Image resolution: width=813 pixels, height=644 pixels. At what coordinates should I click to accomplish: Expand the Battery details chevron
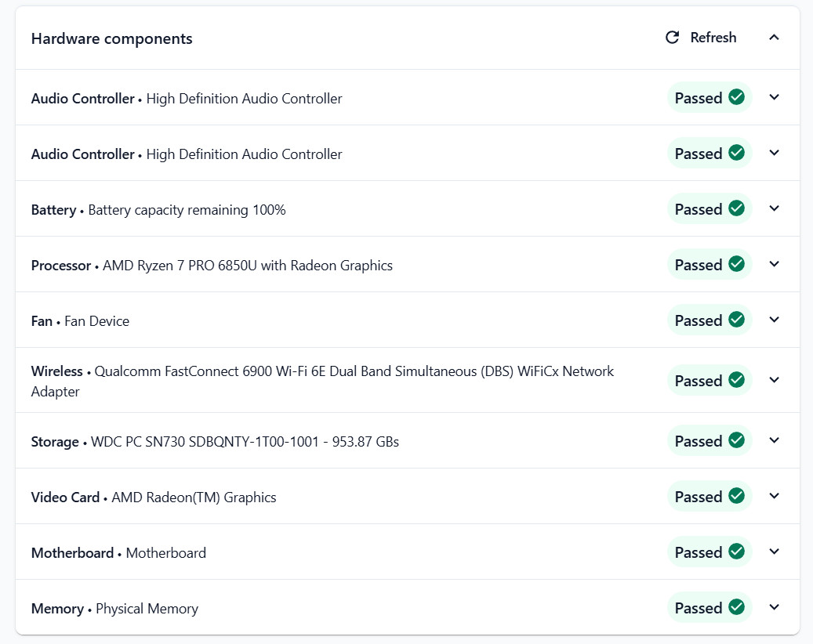tap(774, 208)
